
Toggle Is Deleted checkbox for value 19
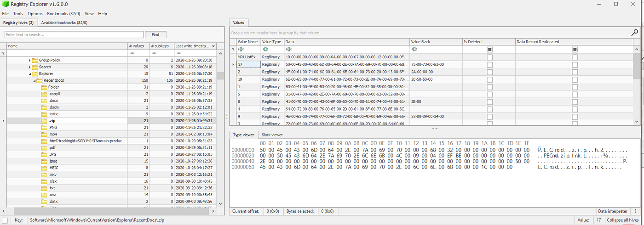click(489, 79)
